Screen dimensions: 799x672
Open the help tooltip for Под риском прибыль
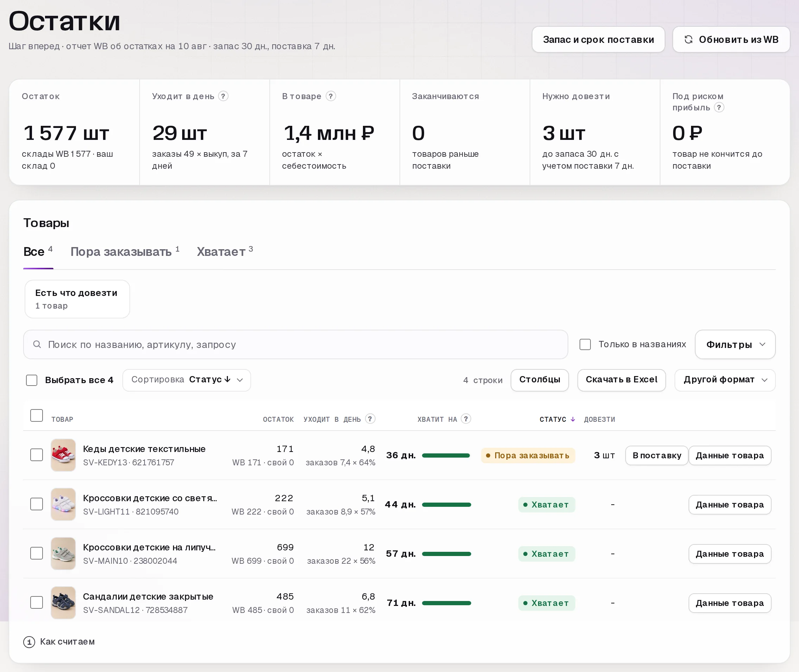(x=718, y=108)
